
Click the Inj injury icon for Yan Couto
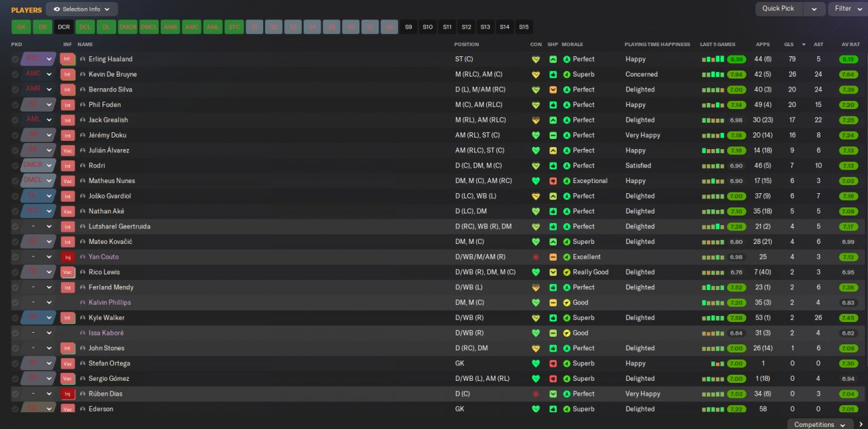[x=67, y=257]
